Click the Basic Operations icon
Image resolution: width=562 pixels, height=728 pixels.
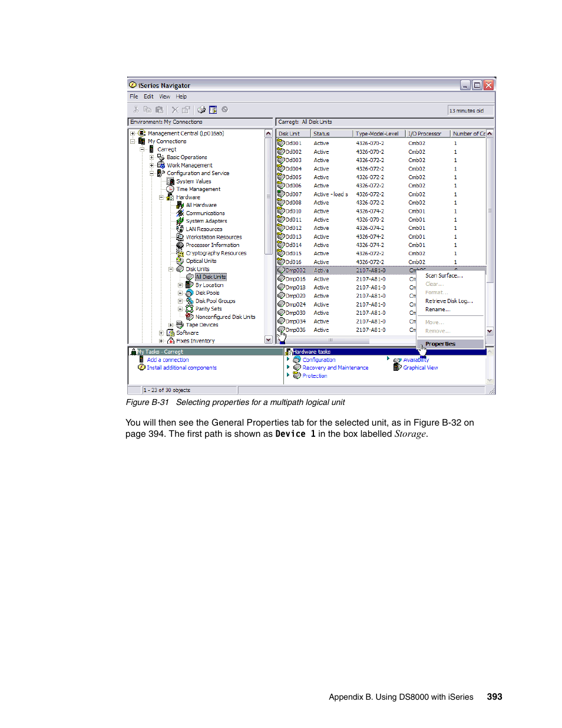161,157
